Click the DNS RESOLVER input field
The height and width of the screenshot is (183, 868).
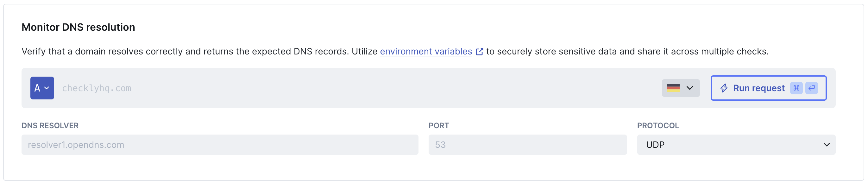pyautogui.click(x=220, y=144)
